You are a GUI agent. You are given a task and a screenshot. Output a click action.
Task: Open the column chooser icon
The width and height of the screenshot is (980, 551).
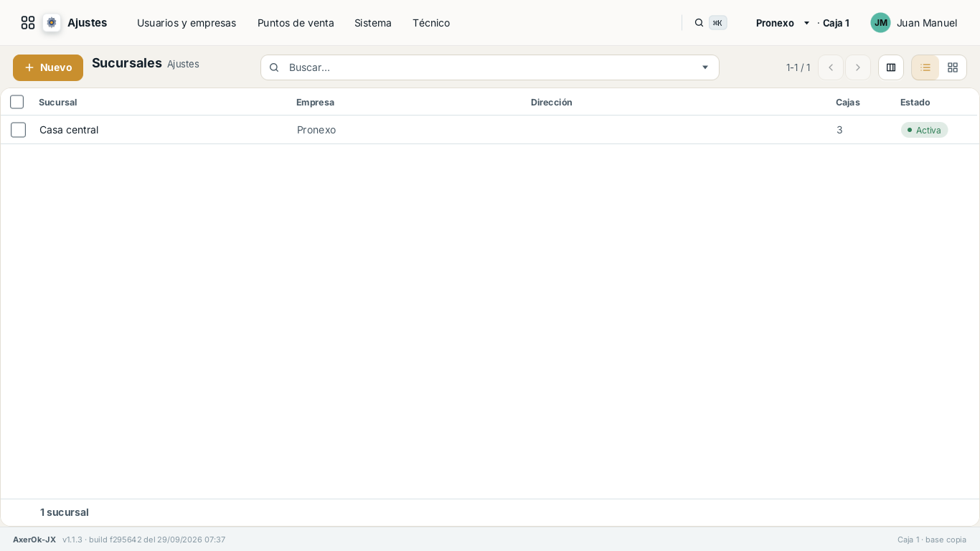click(x=891, y=67)
